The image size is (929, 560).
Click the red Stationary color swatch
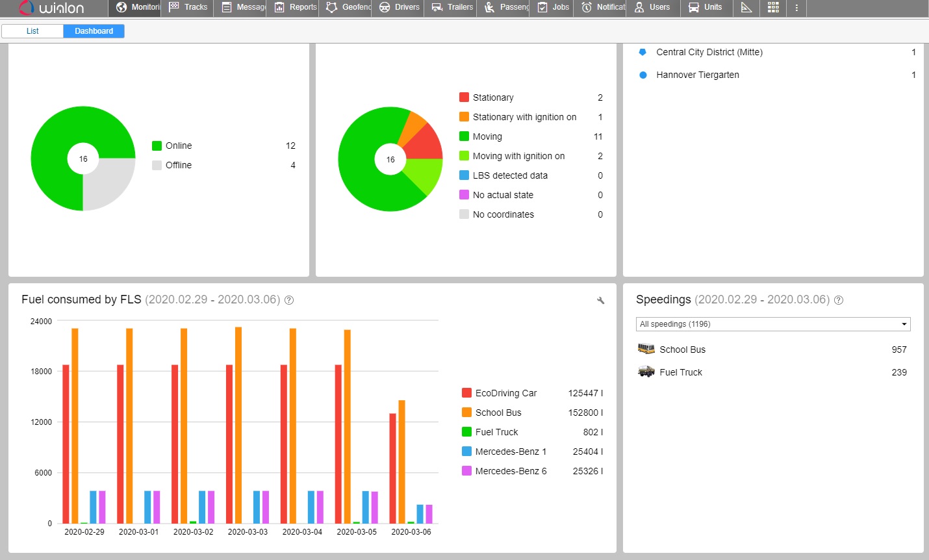point(464,97)
